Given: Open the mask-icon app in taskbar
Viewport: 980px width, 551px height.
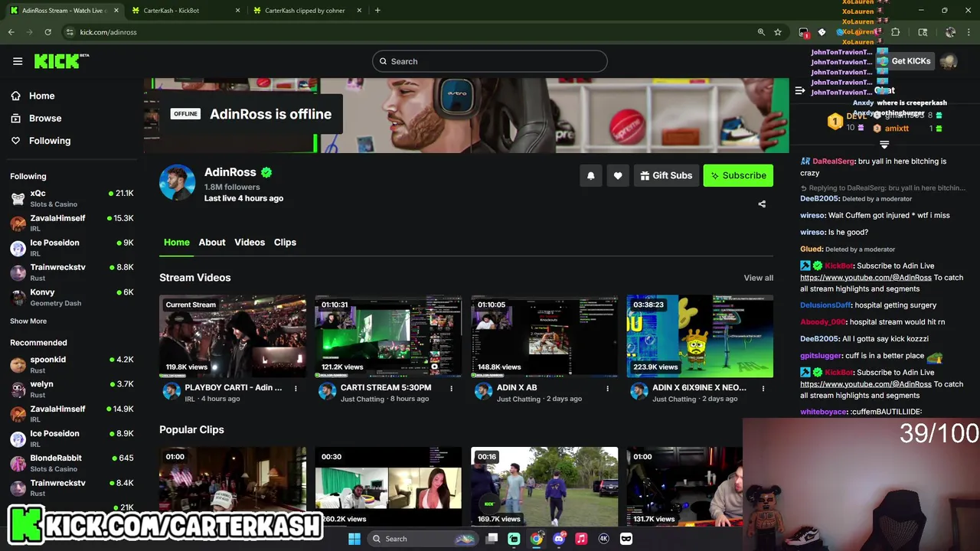Looking at the screenshot, I should click(626, 539).
